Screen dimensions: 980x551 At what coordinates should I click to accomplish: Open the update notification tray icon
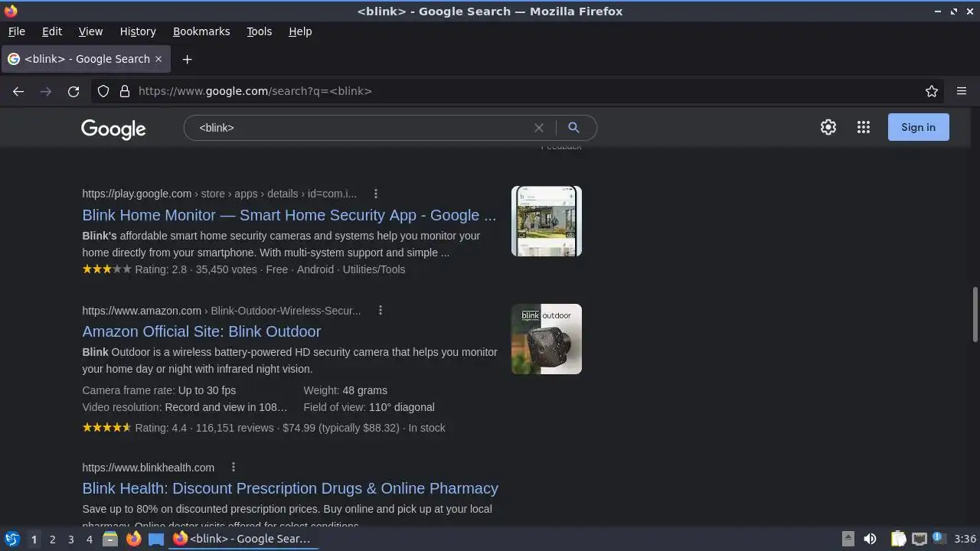[939, 539]
